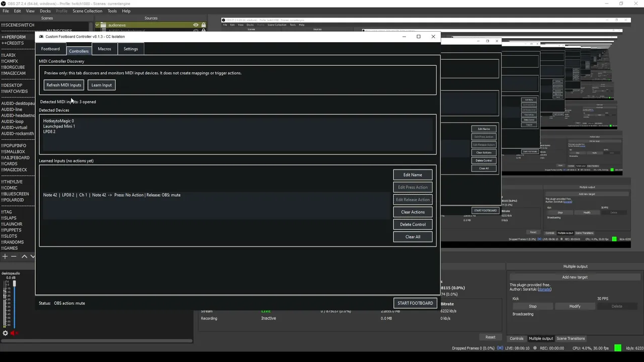Adjust the desktopaudio volume slider
644x362 pixels.
coord(14,304)
